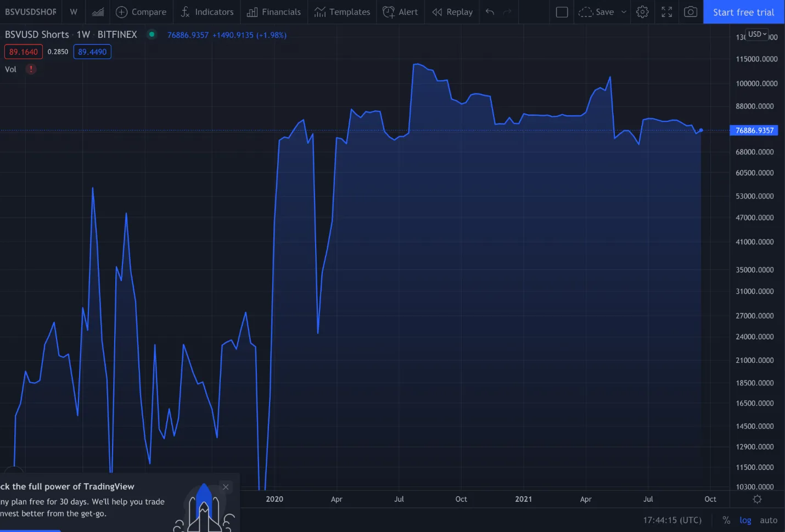The height and width of the screenshot is (532, 785).
Task: Click the blue buy price 89.4490
Action: coord(92,52)
